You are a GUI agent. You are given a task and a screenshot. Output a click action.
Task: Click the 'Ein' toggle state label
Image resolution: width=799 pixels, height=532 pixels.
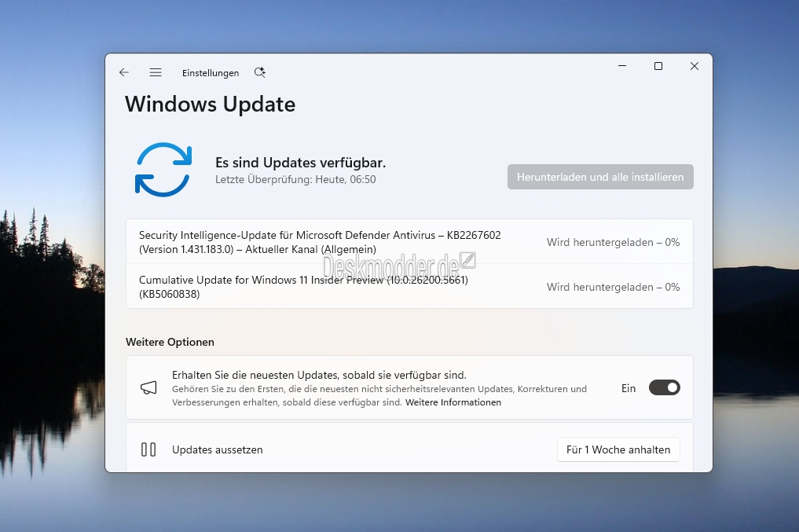[x=629, y=388]
